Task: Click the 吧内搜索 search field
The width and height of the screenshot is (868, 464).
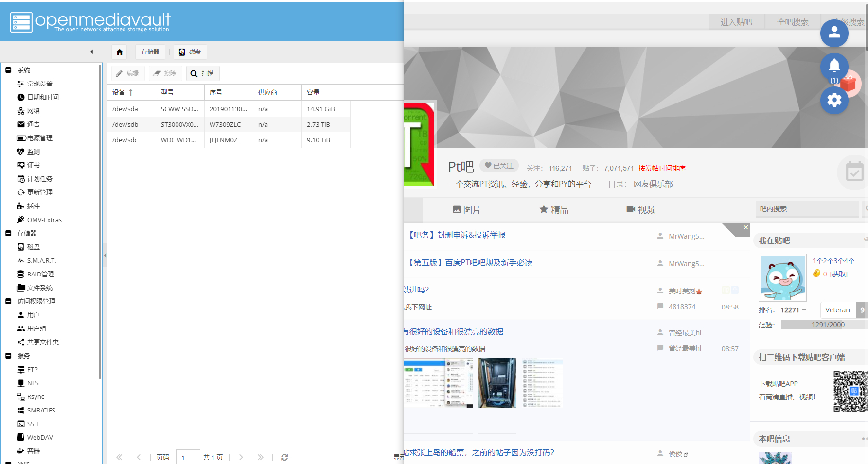Action: click(807, 209)
